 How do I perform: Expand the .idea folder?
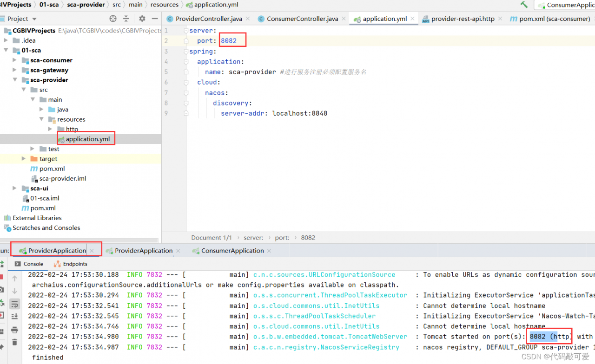point(6,40)
